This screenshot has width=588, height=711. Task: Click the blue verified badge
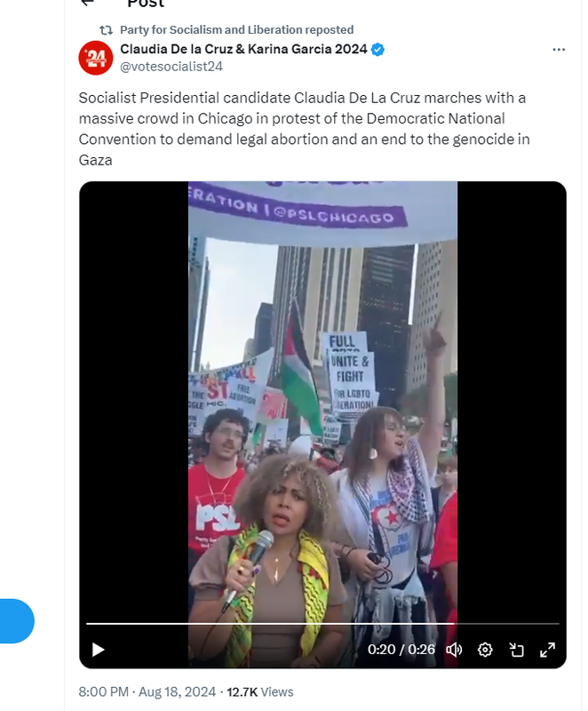pos(377,49)
